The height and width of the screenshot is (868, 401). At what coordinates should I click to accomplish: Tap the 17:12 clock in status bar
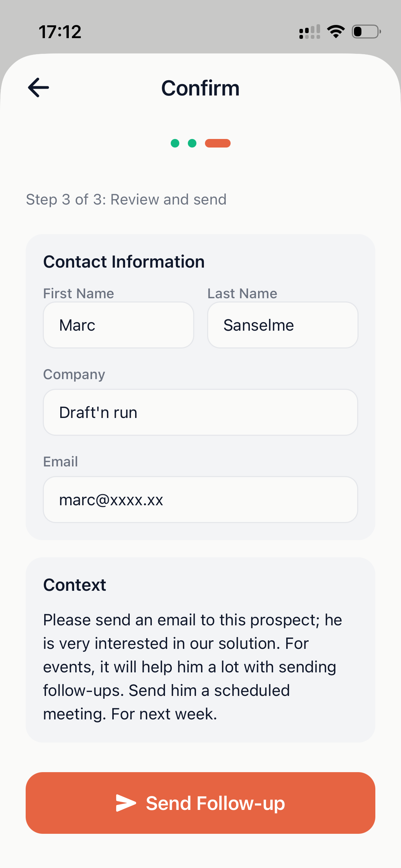coord(60,32)
